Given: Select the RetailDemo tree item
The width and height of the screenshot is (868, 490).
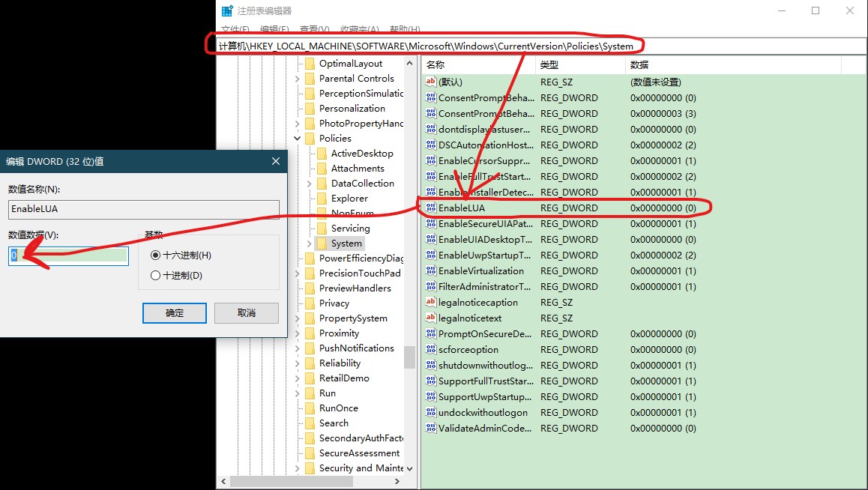Looking at the screenshot, I should [x=344, y=378].
